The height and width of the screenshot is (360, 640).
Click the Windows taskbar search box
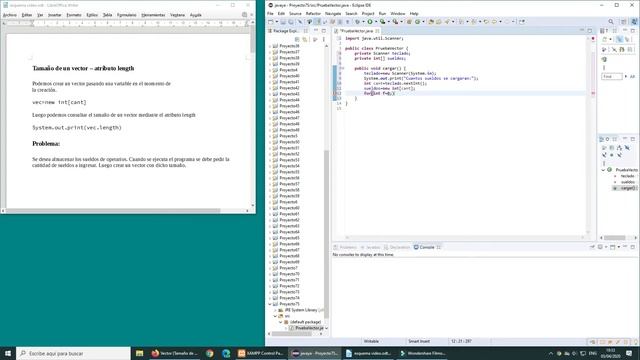(73, 353)
